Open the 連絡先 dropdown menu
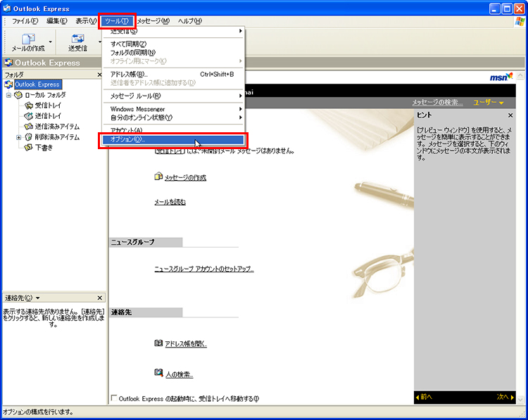This screenshot has width=528, height=420. (38, 298)
